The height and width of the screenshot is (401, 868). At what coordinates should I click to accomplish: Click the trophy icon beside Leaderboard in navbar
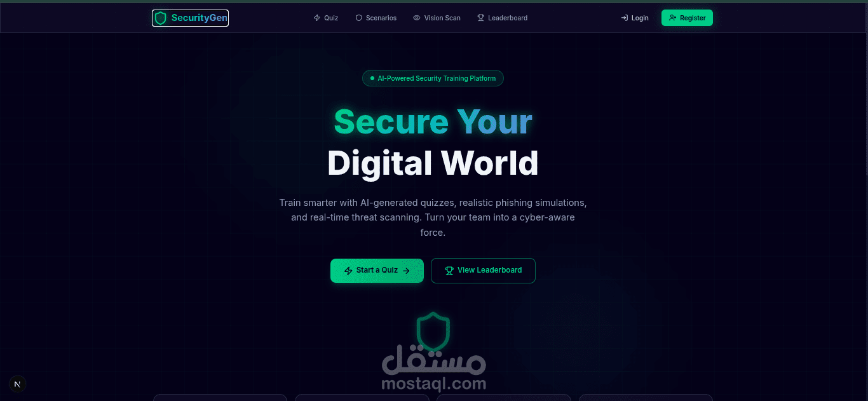tap(481, 18)
